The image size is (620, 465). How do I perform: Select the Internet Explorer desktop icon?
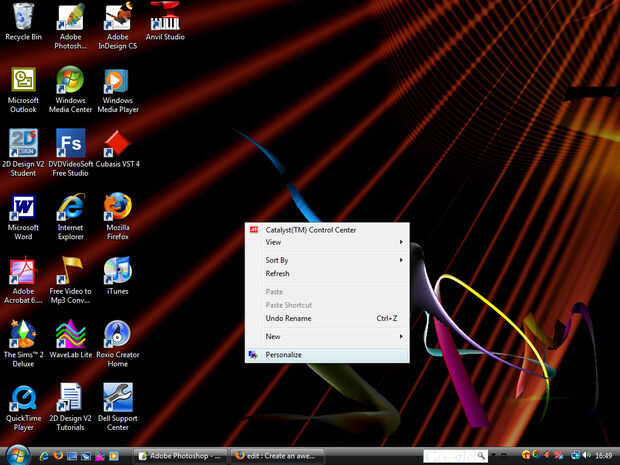(x=70, y=217)
